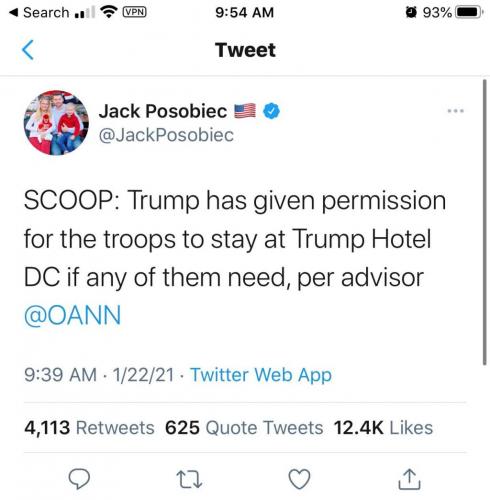Tap the battery icon in status bar
The width and height of the screenshot is (490, 500).
click(469, 13)
